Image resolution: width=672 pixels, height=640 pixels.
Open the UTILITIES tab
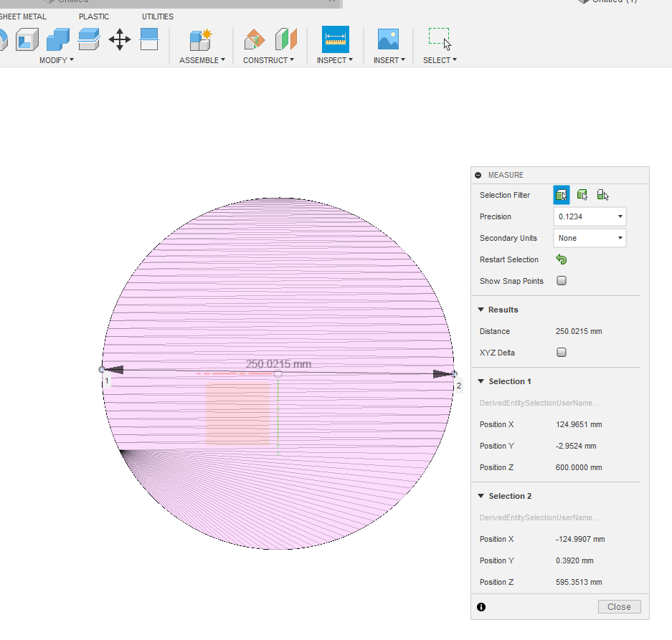tap(156, 16)
